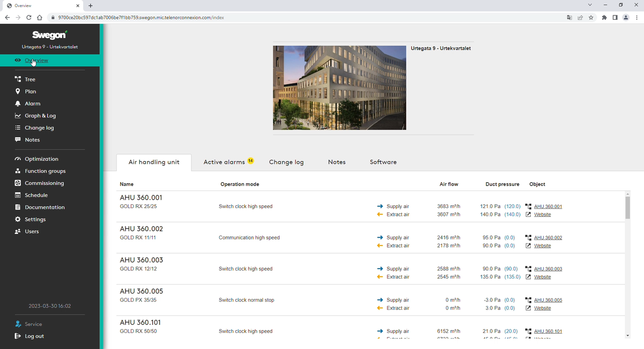Click the Optimization gauge icon
Screen dimensions: 644x349
tap(18, 159)
